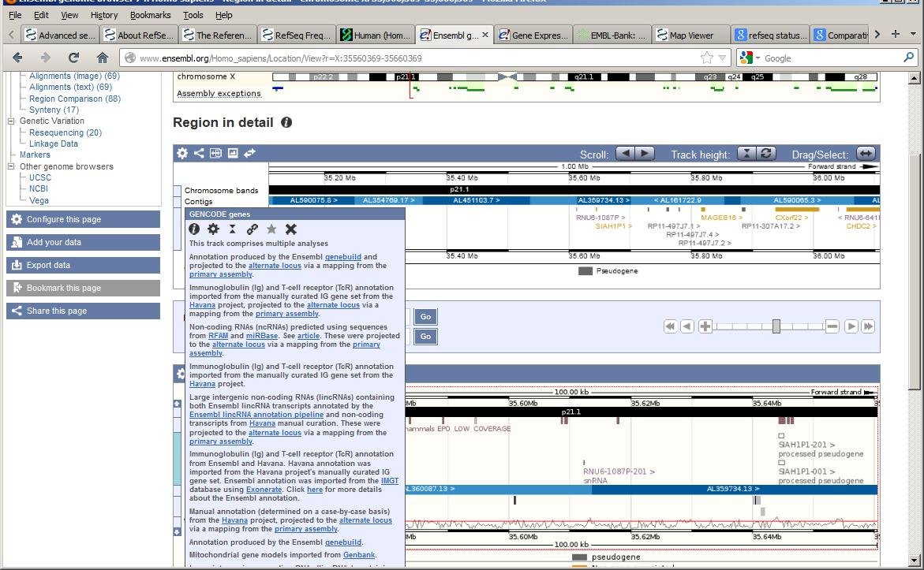Move right with single-arrow navigation button

tap(851, 326)
